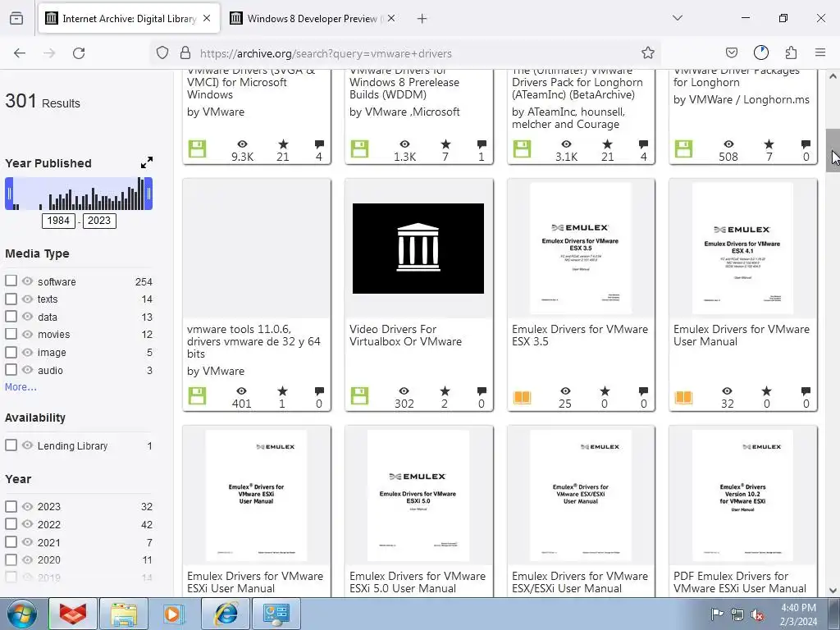
Task: Open the extensions puzzle icon
Action: (x=791, y=52)
